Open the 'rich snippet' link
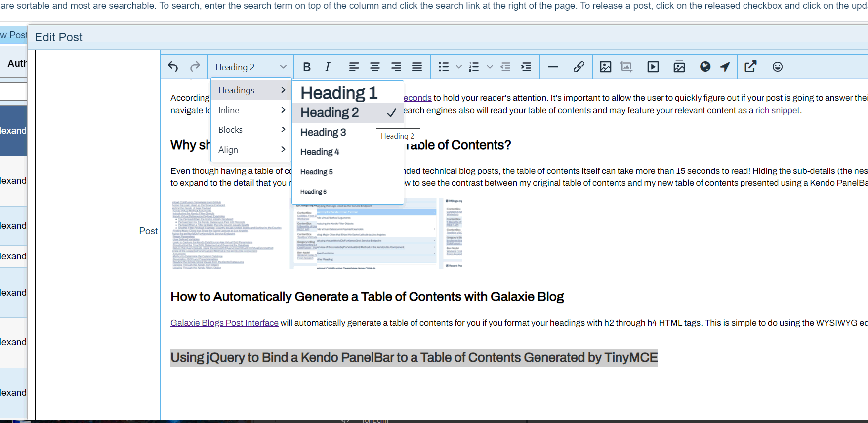Screen dimensions: 868x423 (x=777, y=110)
